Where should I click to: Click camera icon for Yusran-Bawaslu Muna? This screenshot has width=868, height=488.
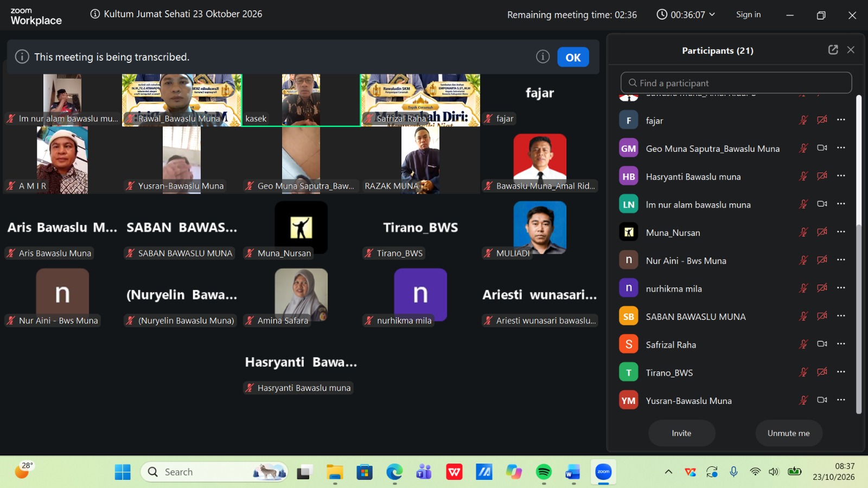[822, 400]
